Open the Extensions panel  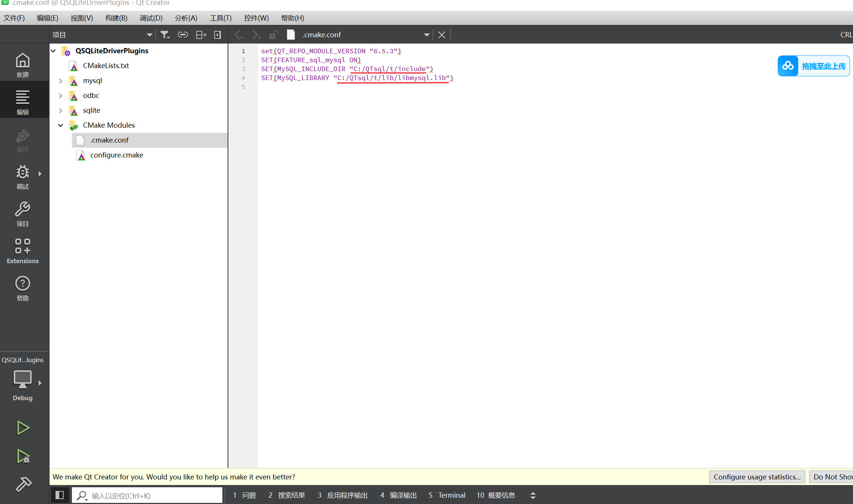click(x=22, y=250)
